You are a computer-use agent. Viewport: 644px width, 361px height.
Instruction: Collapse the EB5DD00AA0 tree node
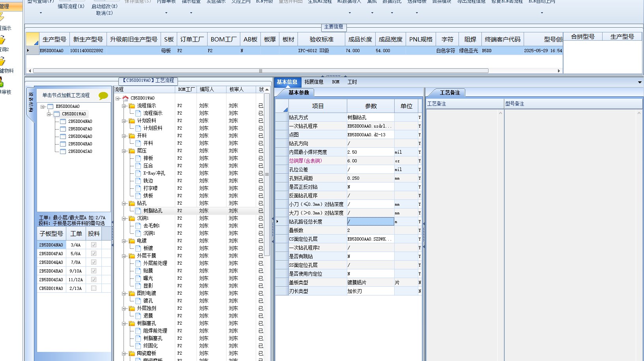[43, 106]
